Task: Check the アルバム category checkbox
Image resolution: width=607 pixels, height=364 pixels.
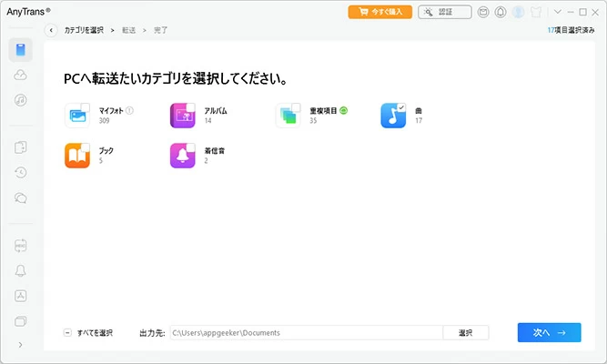Action: (x=190, y=107)
